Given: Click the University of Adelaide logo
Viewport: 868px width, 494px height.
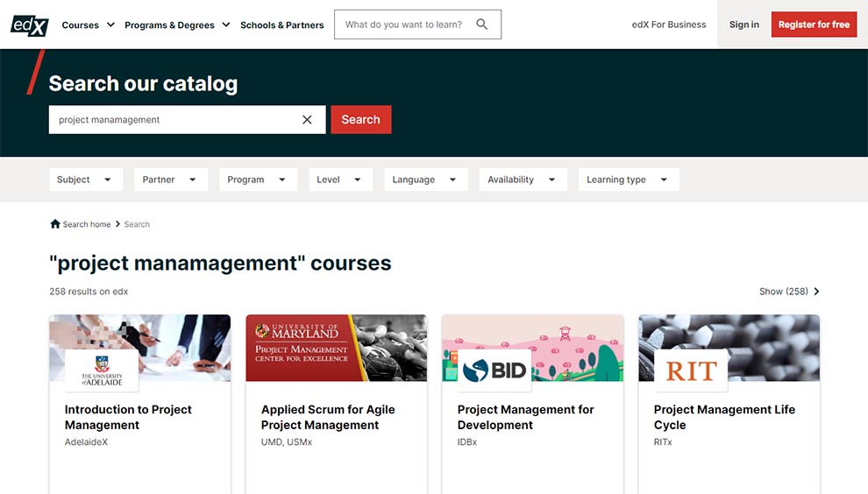Looking at the screenshot, I should coord(102,371).
